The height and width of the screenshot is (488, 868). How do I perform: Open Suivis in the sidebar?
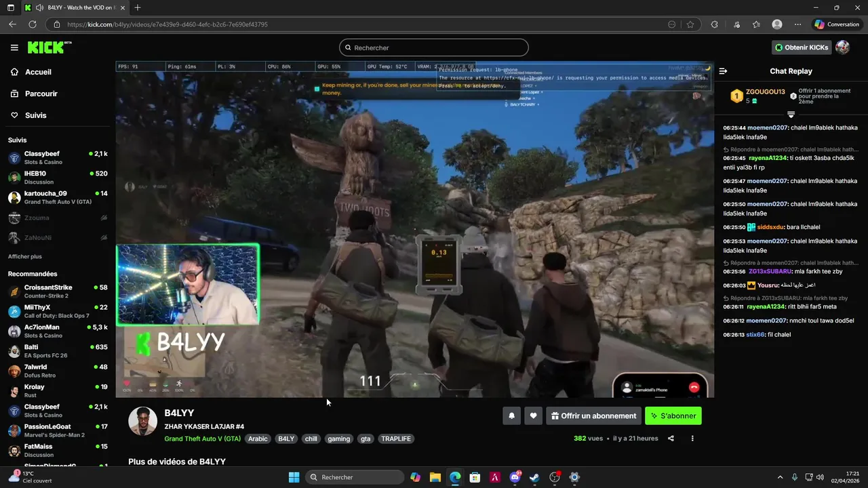tap(35, 115)
